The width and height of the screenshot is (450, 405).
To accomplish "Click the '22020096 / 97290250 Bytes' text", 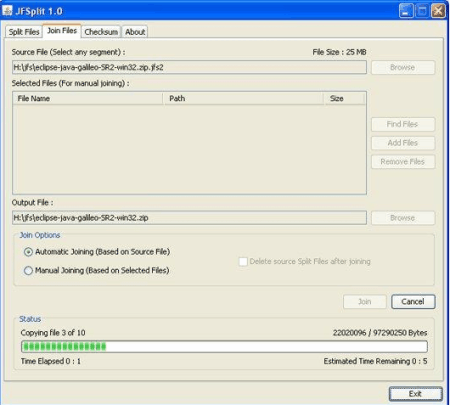I will click(x=380, y=333).
